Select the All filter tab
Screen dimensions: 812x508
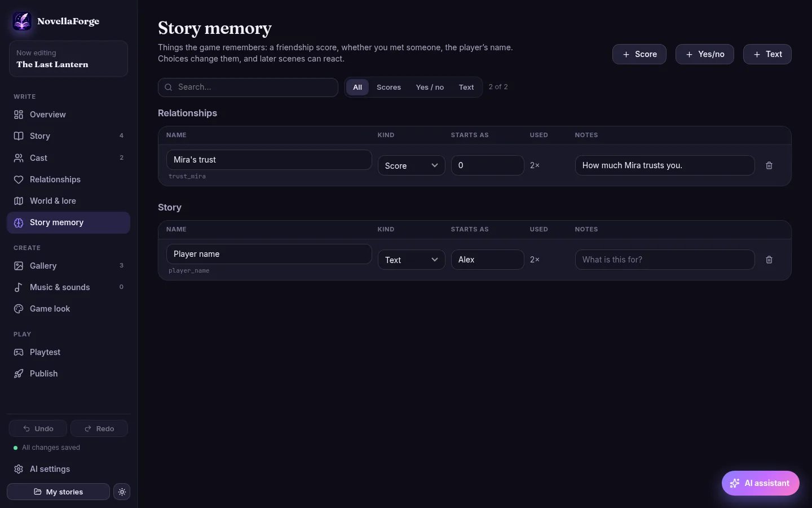point(358,87)
